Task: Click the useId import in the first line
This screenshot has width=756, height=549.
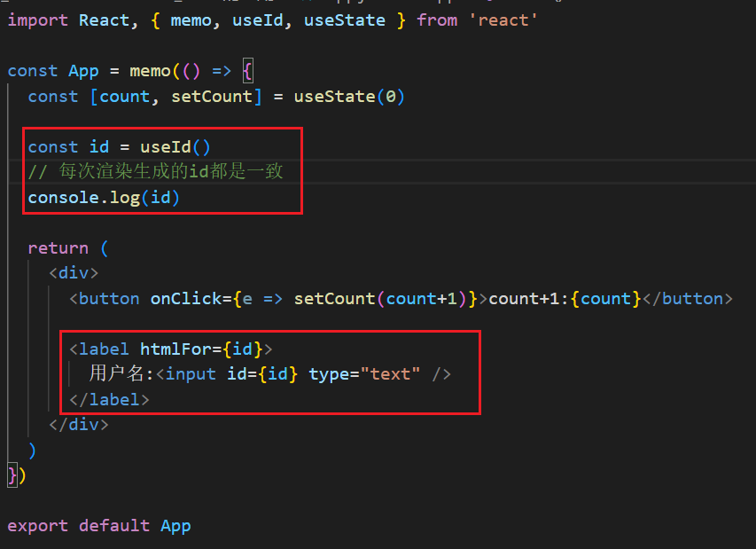Action: pyautogui.click(x=257, y=20)
